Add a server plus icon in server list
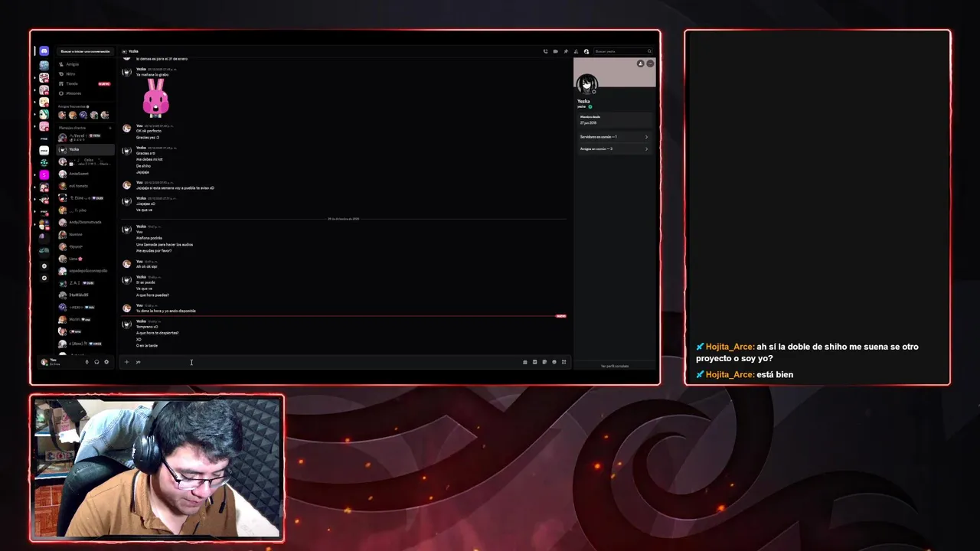Screen dimensions: 980x551 pyautogui.click(x=44, y=266)
